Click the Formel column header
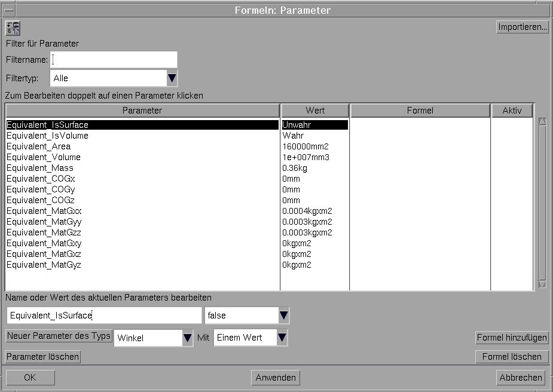Viewport: 553px width, 392px height. (420, 111)
